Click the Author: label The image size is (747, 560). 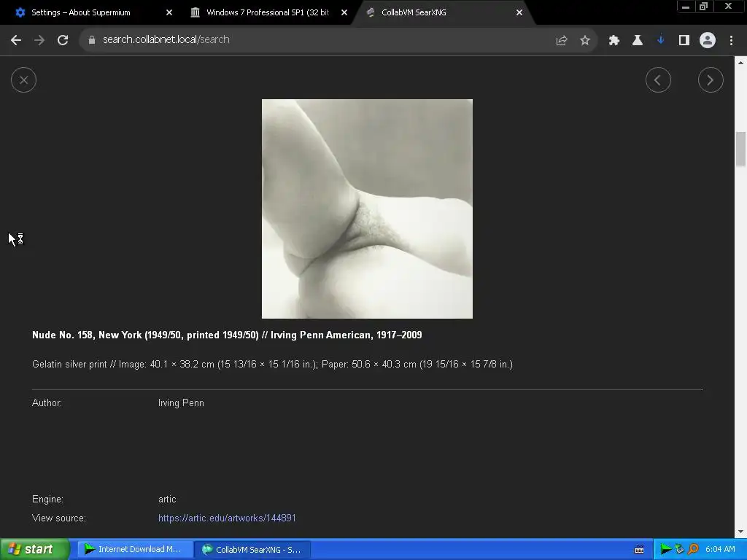(x=47, y=402)
